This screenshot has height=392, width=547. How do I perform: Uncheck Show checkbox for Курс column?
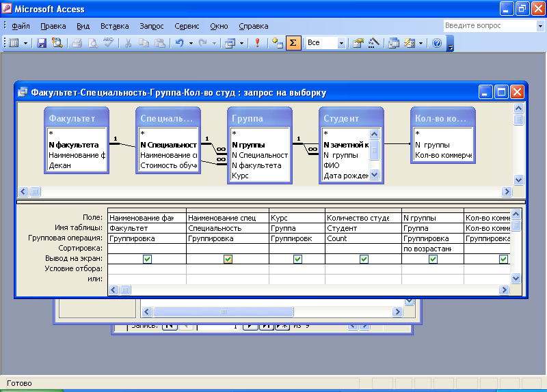(297, 259)
